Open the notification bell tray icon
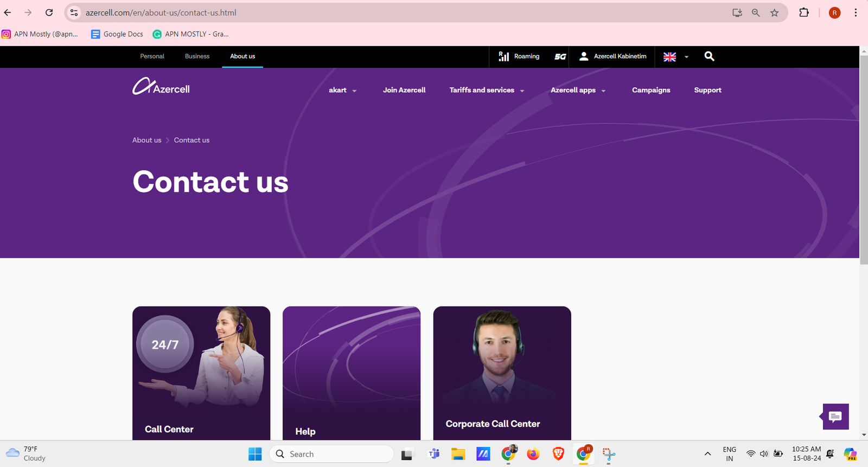 point(830,454)
